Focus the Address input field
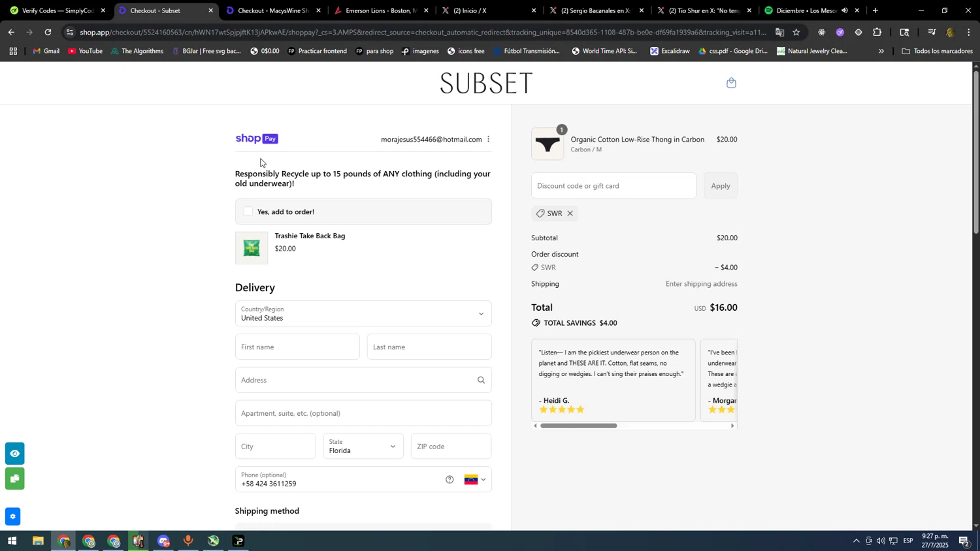This screenshot has width=980, height=551. [363, 380]
